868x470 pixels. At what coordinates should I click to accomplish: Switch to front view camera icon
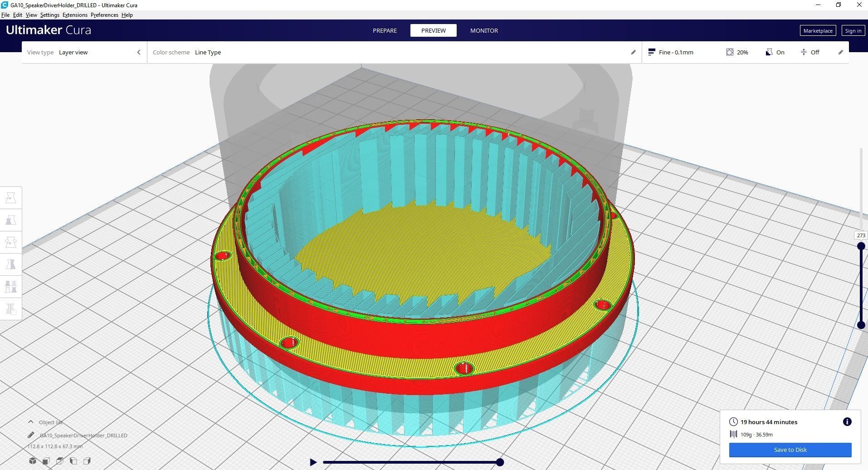[x=46, y=461]
